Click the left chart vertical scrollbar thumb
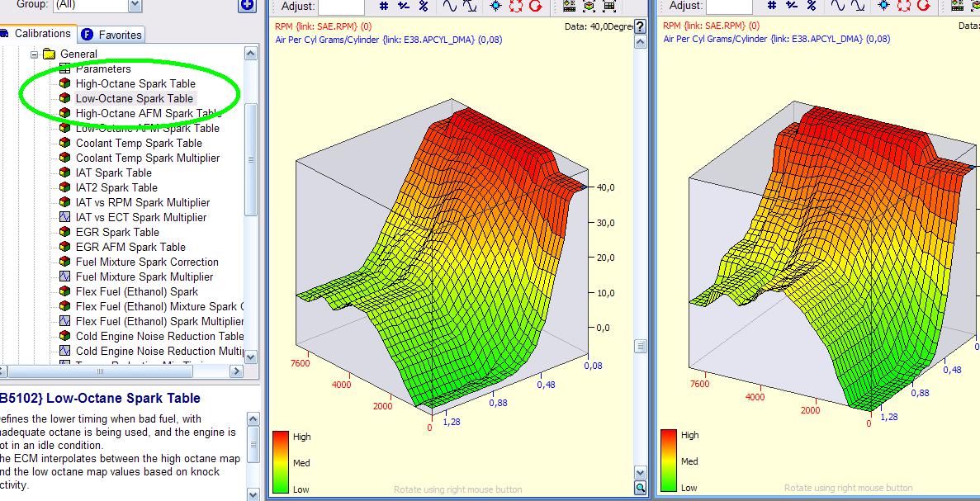 640,346
